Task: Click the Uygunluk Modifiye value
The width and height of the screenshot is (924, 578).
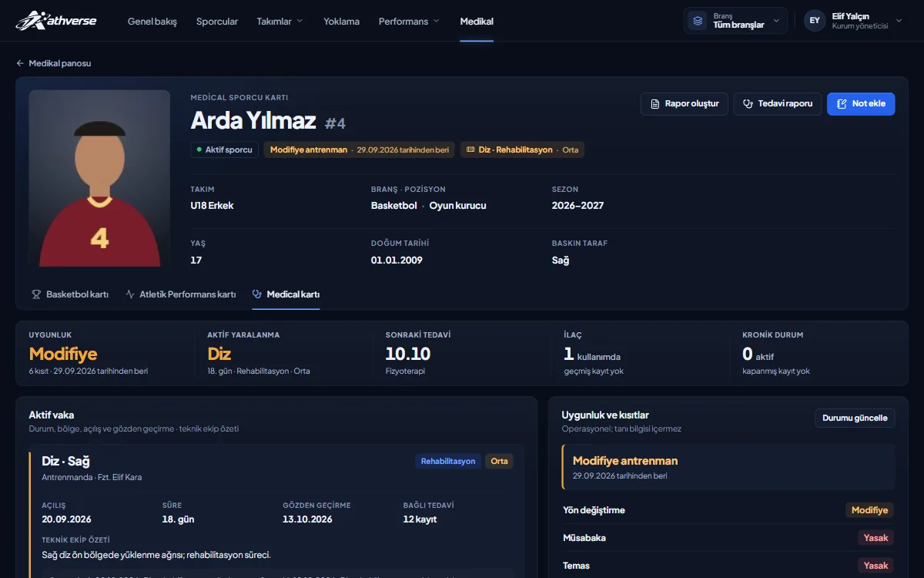Action: [x=63, y=354]
